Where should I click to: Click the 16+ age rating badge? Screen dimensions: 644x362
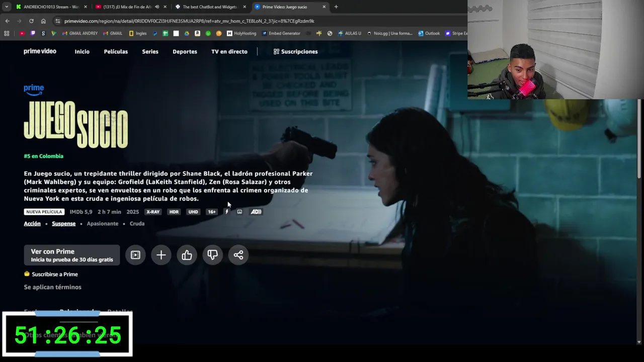coord(212,212)
